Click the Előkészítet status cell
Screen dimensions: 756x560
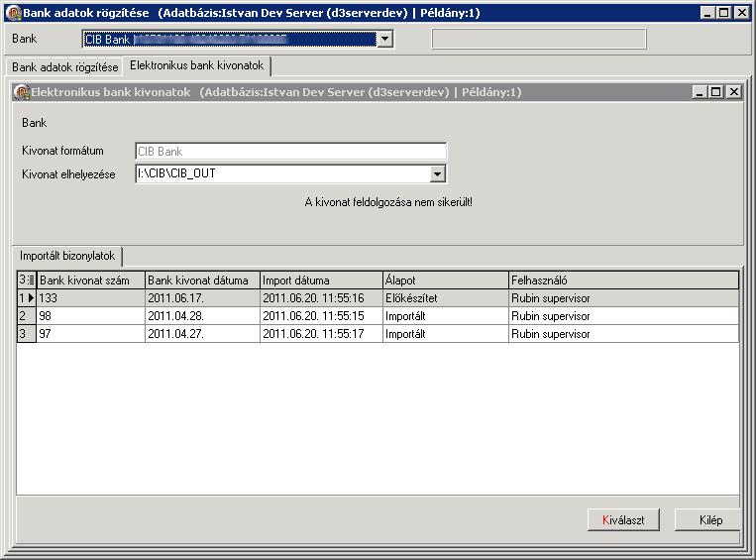click(x=446, y=298)
